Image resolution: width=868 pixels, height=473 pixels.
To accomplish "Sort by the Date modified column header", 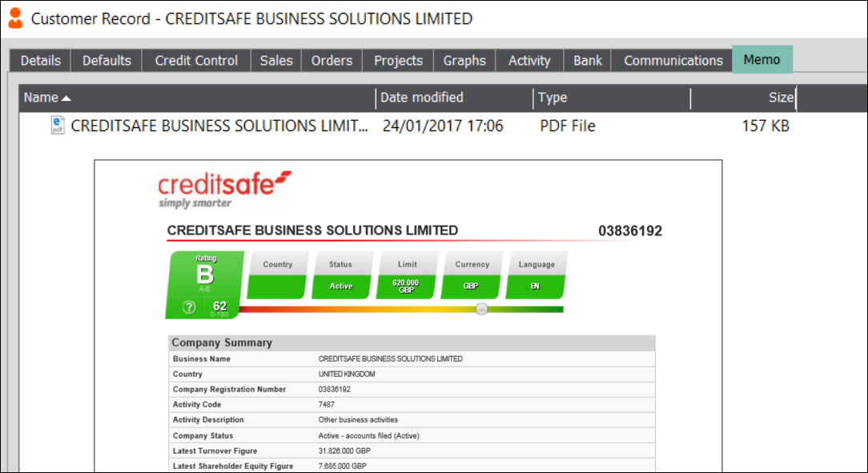I will (x=454, y=98).
